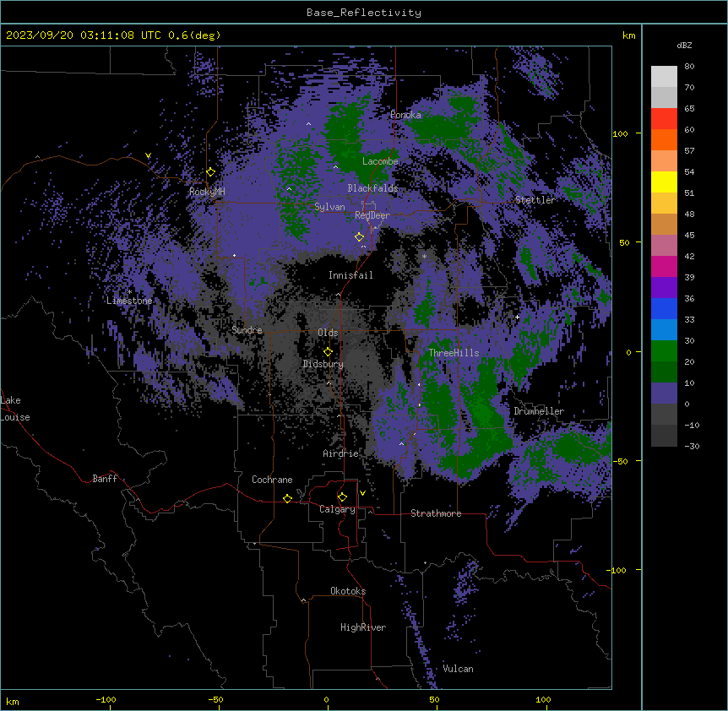Click the RockyMH label
Screen dimensions: 728x711
pyautogui.click(x=207, y=192)
